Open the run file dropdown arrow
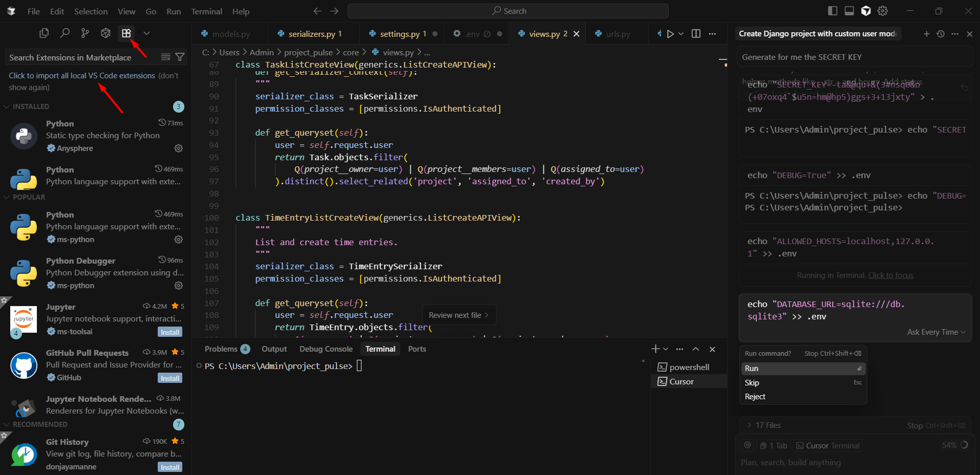 (681, 34)
